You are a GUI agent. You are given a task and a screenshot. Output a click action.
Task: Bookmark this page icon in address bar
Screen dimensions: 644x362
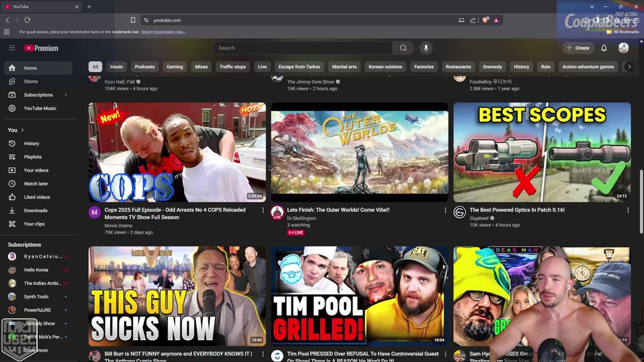pos(133,20)
